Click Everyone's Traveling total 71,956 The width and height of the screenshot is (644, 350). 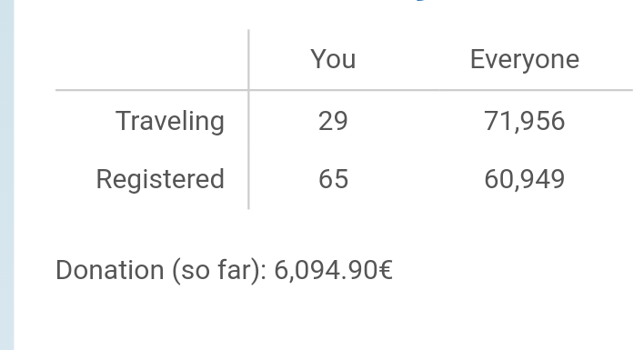[x=525, y=122]
